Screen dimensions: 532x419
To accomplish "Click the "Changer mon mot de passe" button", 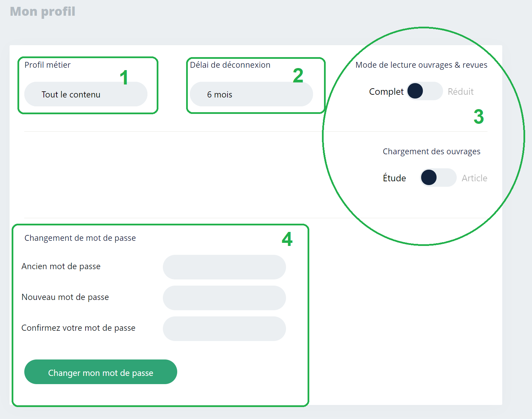I will (101, 372).
